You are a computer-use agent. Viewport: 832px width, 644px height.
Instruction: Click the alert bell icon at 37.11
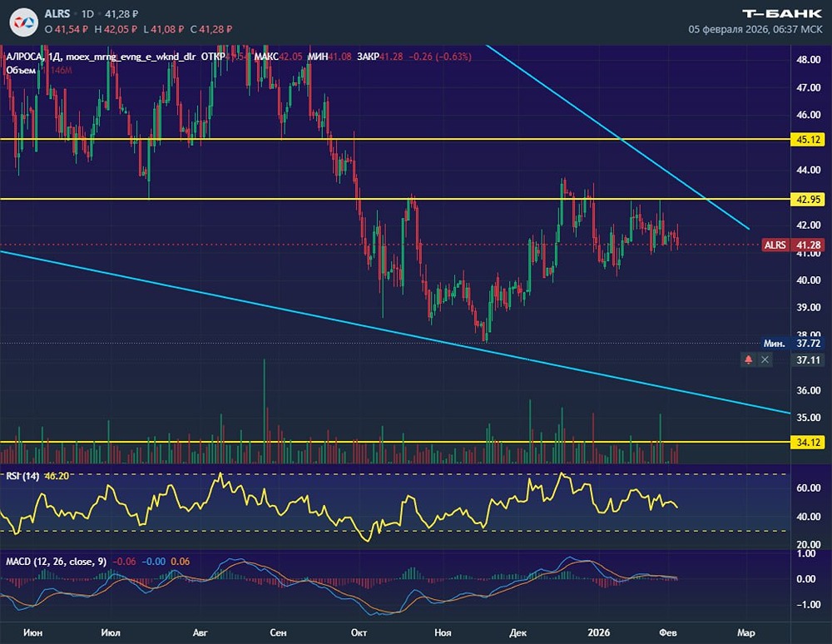click(x=748, y=359)
